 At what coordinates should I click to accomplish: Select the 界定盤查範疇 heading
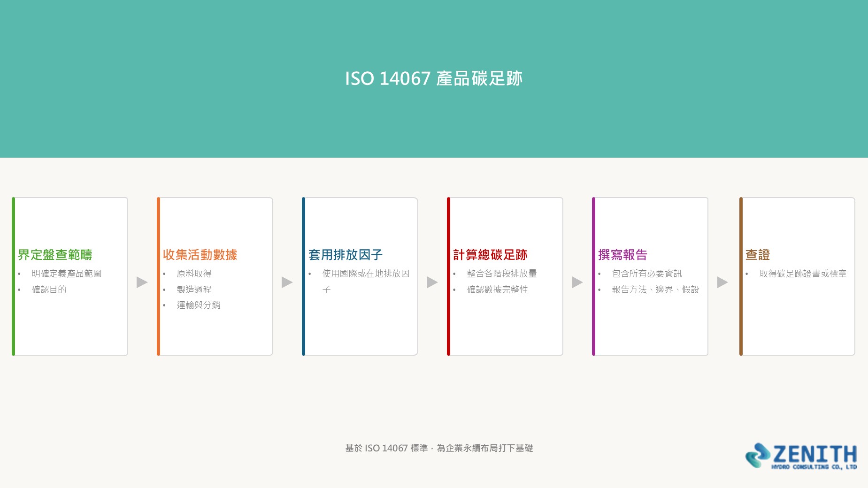[x=55, y=255]
